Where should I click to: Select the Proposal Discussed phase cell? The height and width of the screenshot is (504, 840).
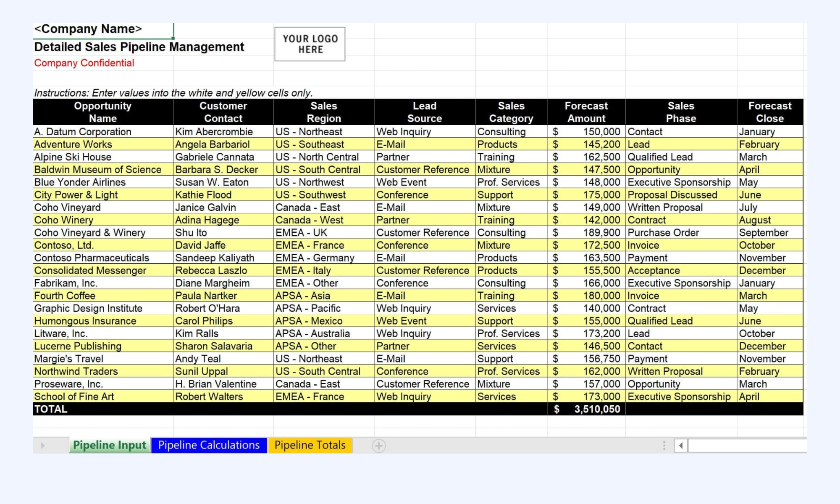(x=681, y=194)
